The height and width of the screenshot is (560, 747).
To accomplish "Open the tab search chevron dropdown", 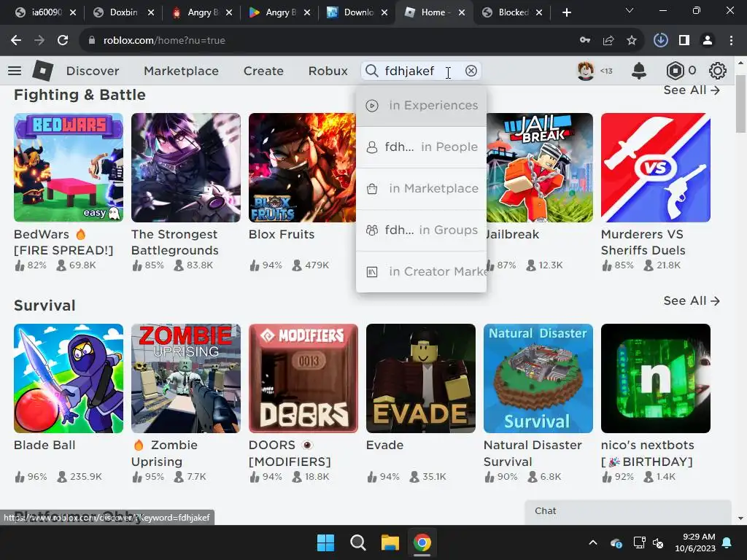I will 630,10.
